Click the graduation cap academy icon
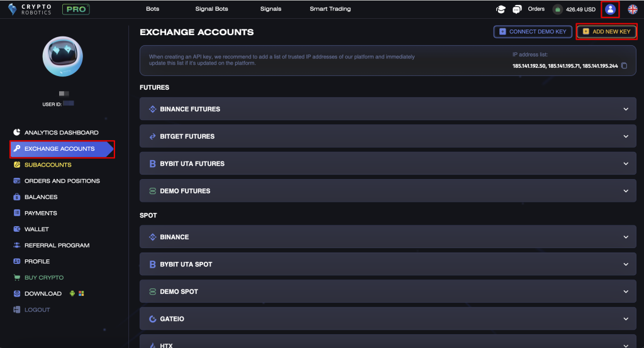 (x=501, y=9)
